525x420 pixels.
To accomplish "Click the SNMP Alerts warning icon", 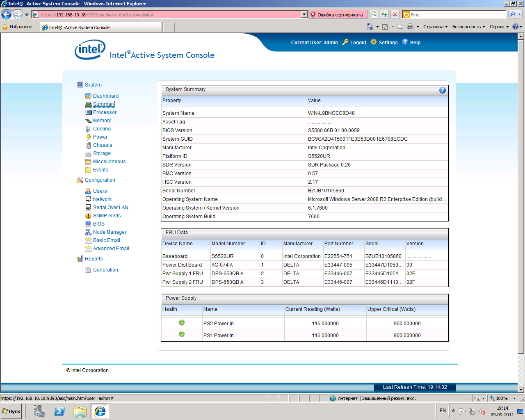I will 88,216.
